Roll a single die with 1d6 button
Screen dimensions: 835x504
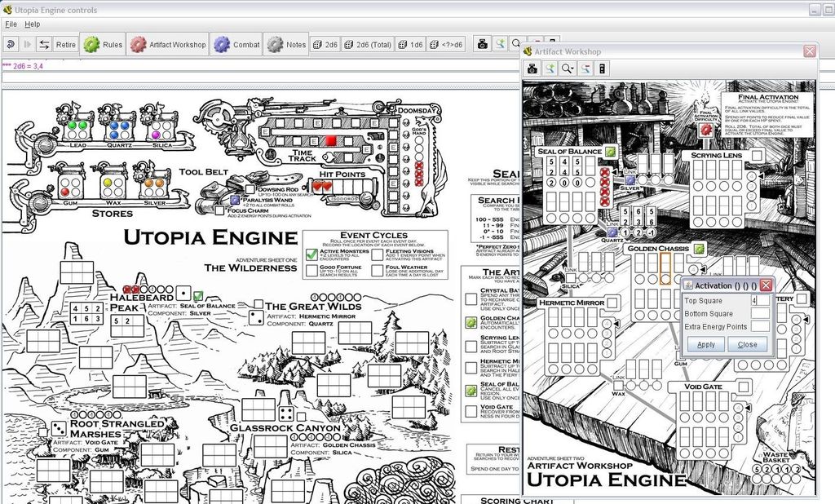point(416,45)
